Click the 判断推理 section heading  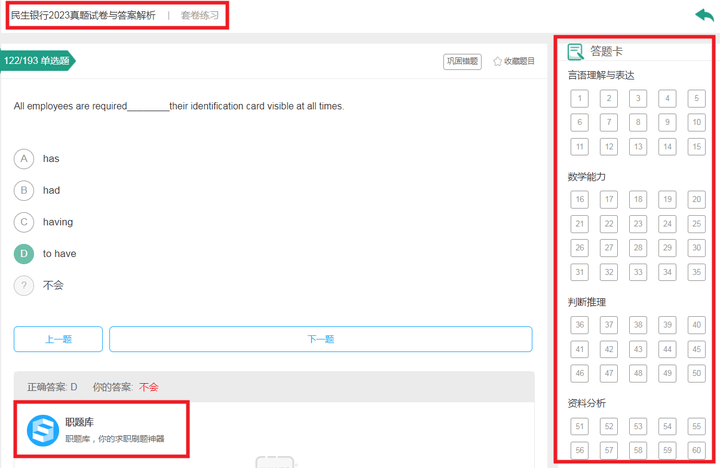click(587, 302)
